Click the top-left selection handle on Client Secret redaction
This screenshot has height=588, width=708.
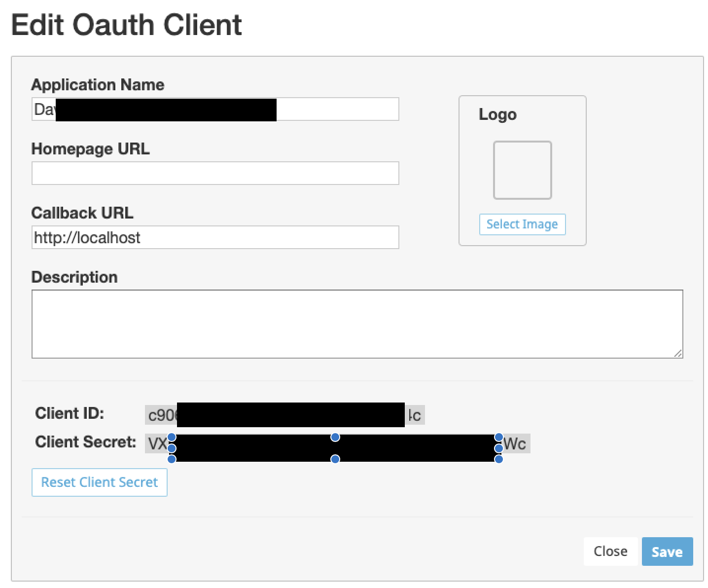172,437
